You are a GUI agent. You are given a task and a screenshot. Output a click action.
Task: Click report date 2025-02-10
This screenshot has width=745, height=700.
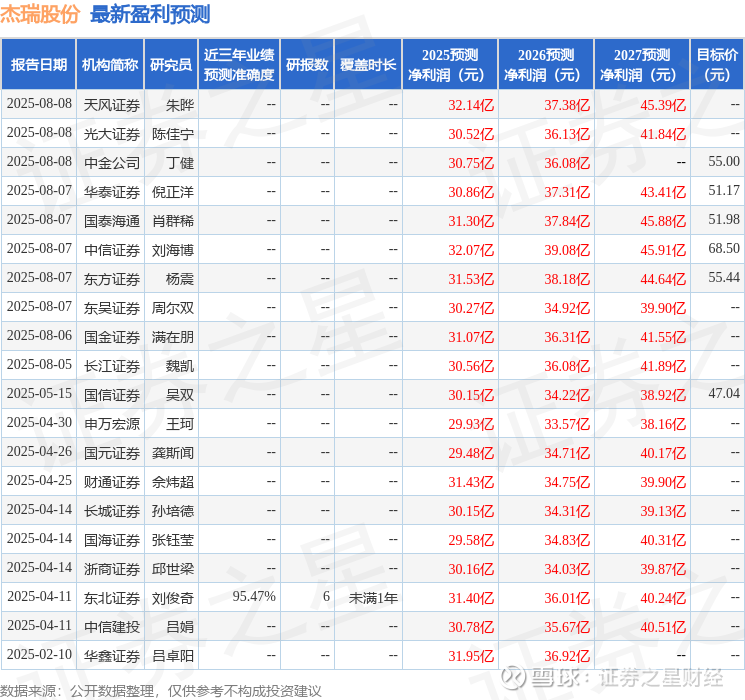pos(39,654)
